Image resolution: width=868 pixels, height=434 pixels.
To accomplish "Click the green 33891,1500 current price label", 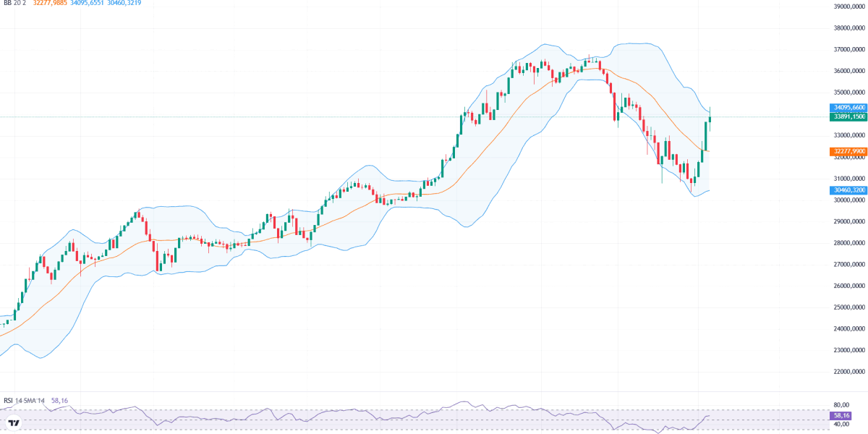I will [848, 116].
